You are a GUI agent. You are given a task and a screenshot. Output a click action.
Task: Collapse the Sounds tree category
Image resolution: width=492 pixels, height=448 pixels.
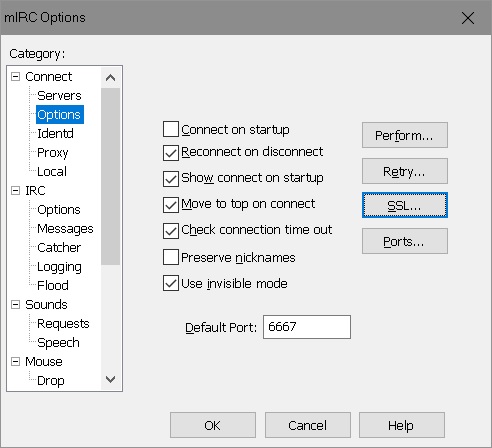(x=15, y=305)
